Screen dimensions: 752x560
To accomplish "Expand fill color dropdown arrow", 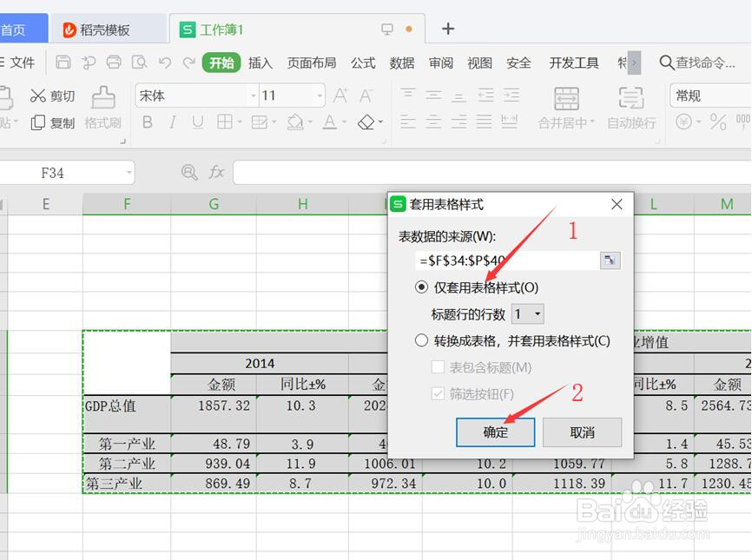I will tap(310, 122).
